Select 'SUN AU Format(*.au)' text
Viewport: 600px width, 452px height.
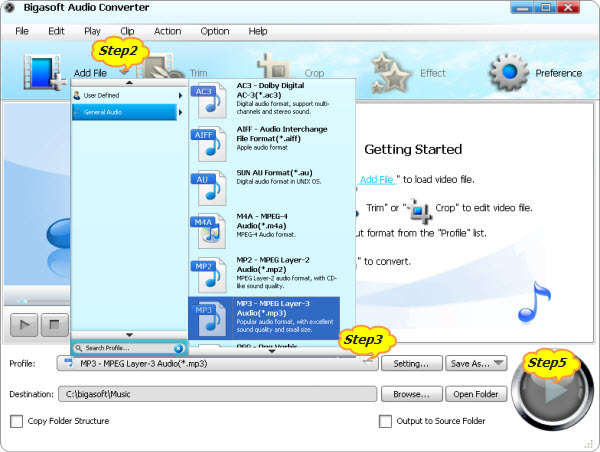(274, 173)
